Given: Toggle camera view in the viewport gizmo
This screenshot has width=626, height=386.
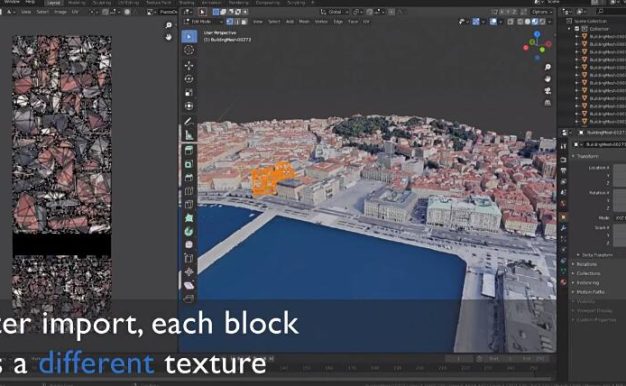Looking at the screenshot, I should click(x=548, y=91).
